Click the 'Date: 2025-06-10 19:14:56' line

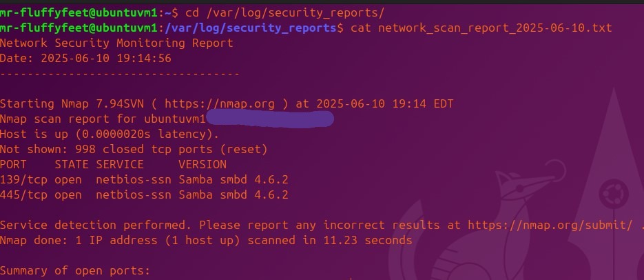pyautogui.click(x=85, y=59)
